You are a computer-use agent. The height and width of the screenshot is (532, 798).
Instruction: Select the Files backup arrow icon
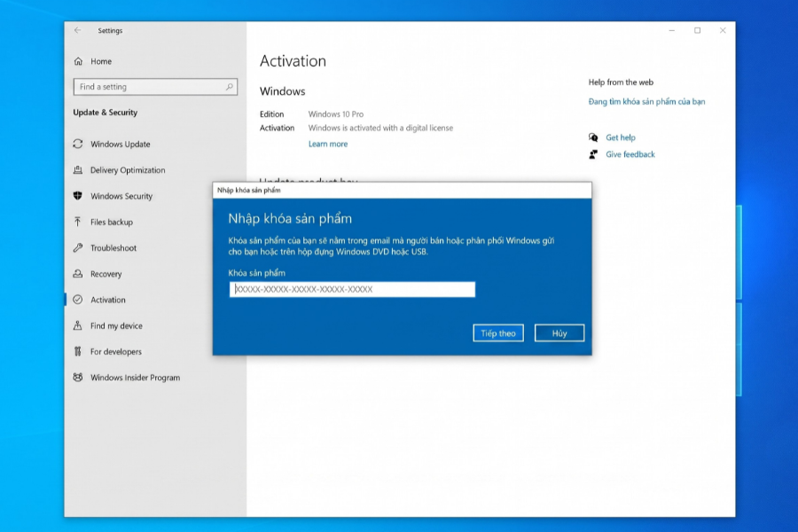pos(78,222)
